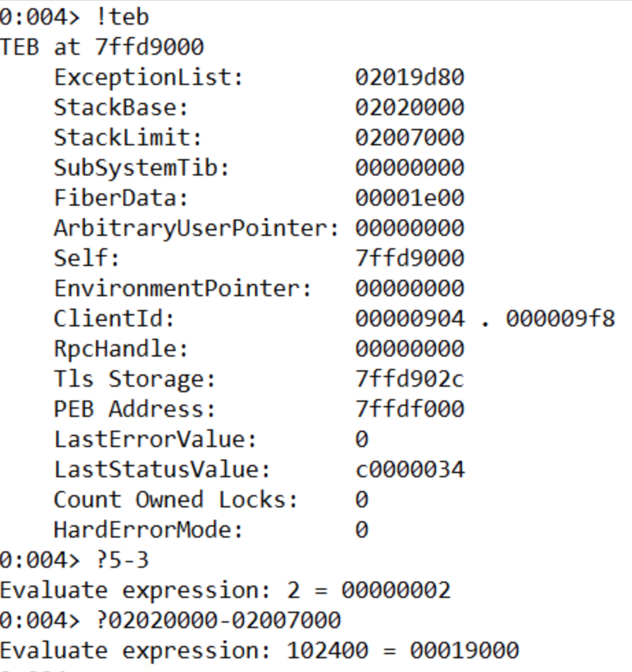Image resolution: width=632 pixels, height=672 pixels.
Task: Click the StackBase label
Action: (121, 108)
